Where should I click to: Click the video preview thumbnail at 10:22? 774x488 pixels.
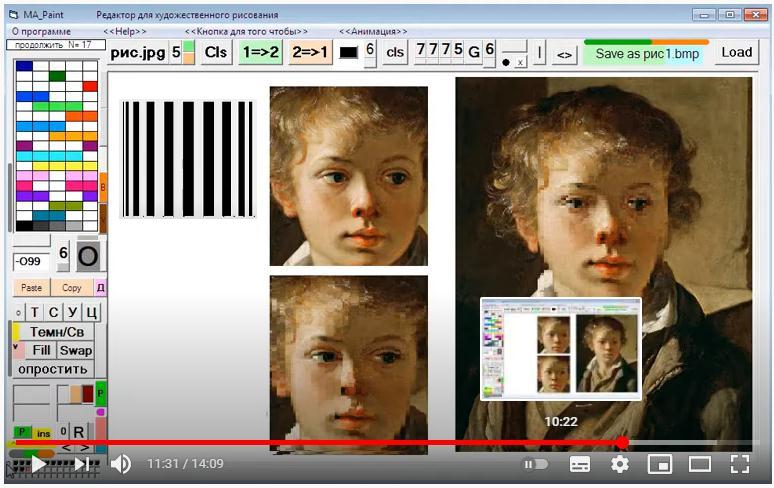click(561, 349)
